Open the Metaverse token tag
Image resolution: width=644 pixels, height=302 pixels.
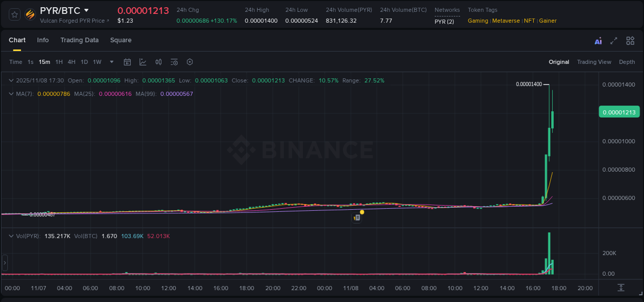coord(505,21)
